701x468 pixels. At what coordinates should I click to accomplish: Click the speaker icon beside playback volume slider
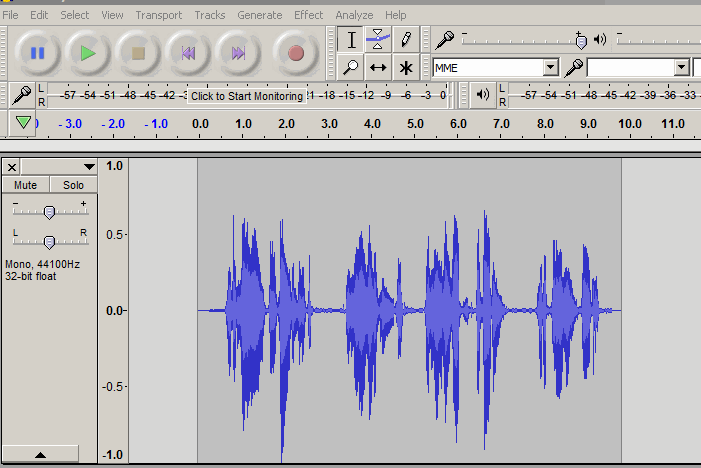tap(600, 40)
